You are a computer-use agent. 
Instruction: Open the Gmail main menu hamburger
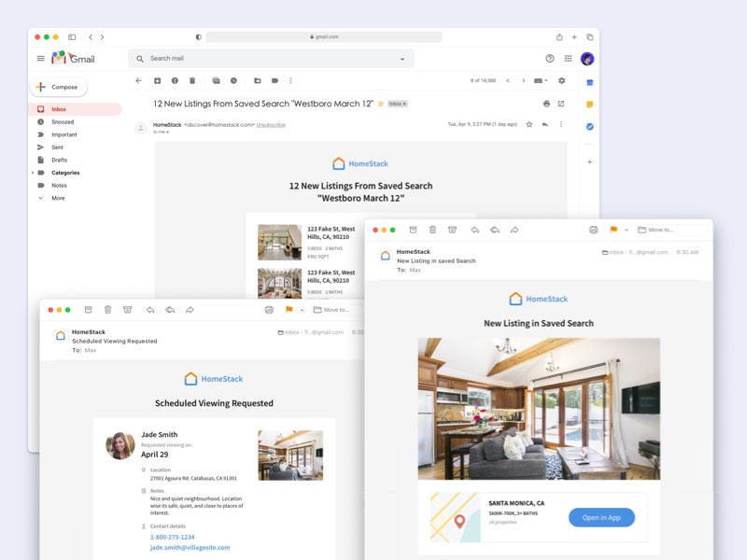point(40,58)
